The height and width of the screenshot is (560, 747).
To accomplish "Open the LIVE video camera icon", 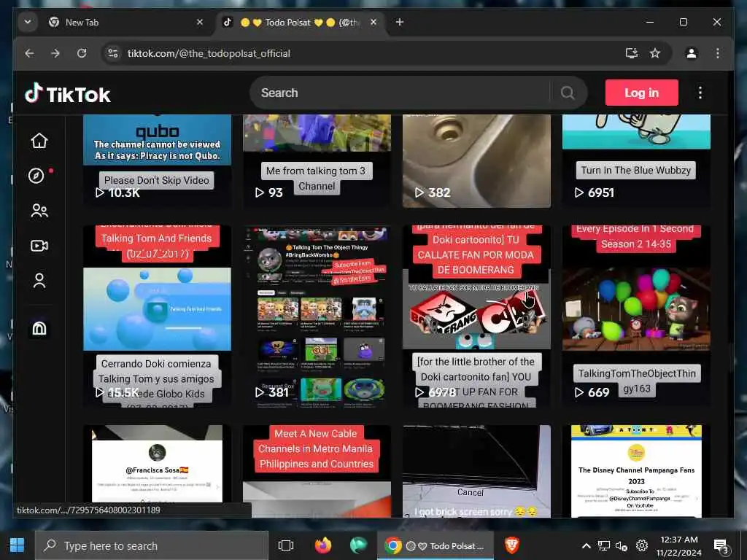I will point(39,246).
